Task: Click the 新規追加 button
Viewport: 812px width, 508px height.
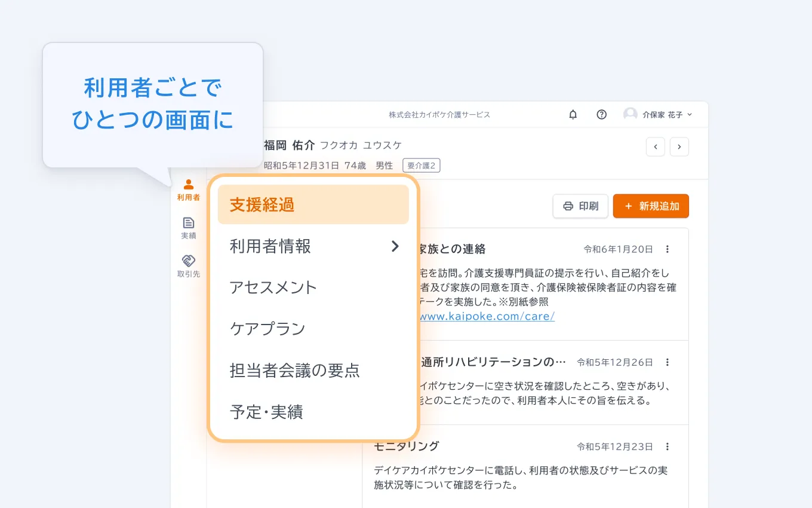Action: click(x=651, y=206)
